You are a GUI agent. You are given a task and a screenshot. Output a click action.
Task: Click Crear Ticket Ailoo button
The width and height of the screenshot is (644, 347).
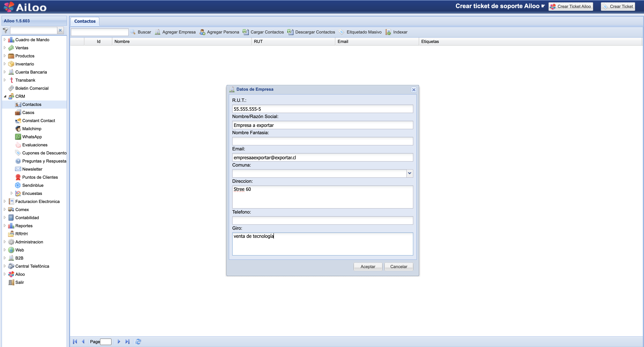(x=570, y=7)
